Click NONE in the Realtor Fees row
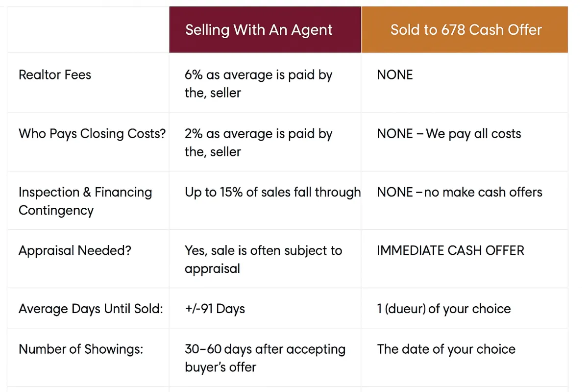The height and width of the screenshot is (392, 588). [x=395, y=75]
